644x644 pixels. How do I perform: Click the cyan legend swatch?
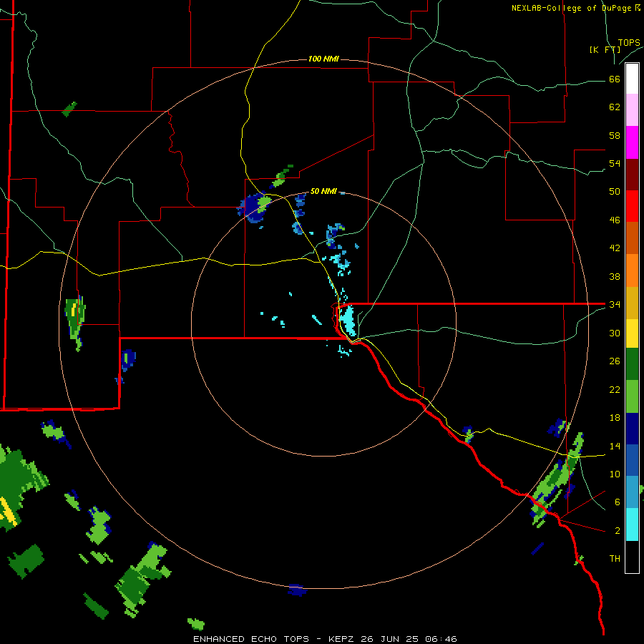click(632, 525)
